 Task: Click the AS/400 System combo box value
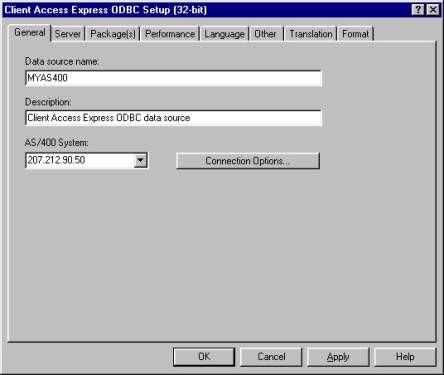tap(80, 160)
